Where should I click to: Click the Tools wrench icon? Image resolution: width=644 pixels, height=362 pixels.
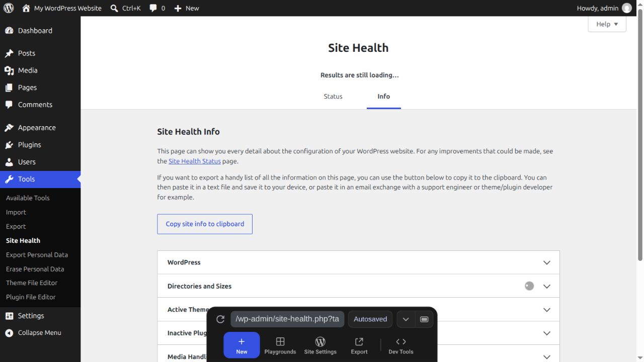coord(9,179)
